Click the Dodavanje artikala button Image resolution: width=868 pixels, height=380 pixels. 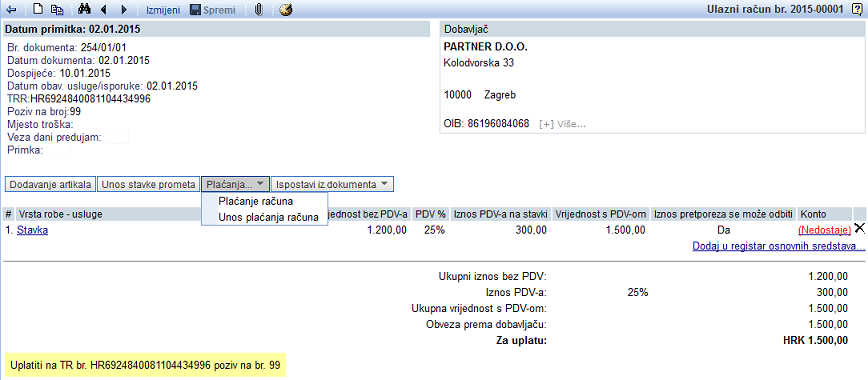point(50,184)
